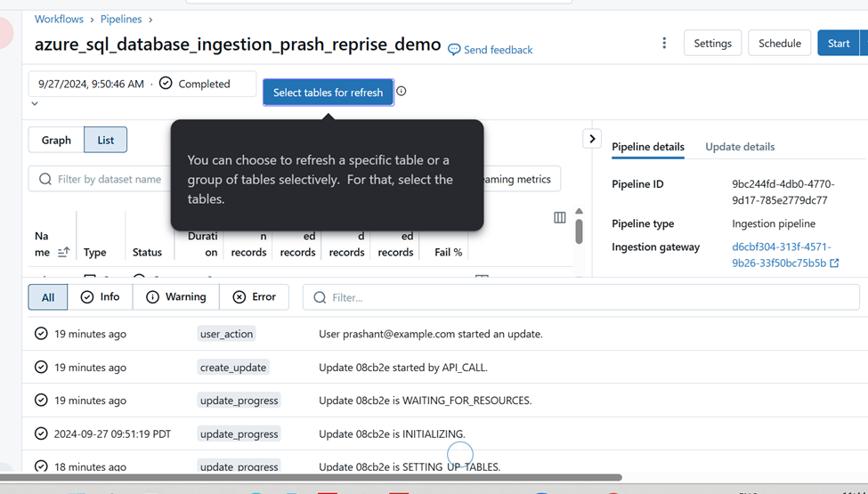Click the status check icon on the user_action row
This screenshot has height=494, width=868.
41,334
